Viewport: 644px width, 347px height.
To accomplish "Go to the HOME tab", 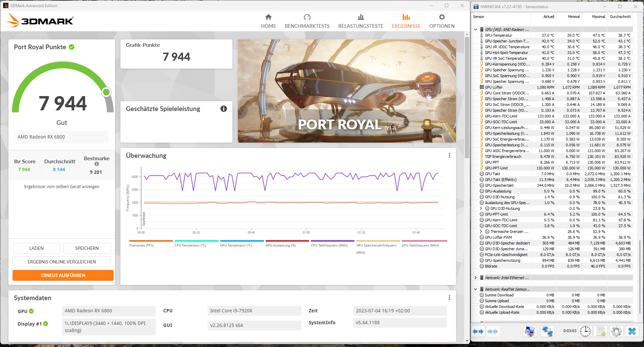I will (x=268, y=21).
